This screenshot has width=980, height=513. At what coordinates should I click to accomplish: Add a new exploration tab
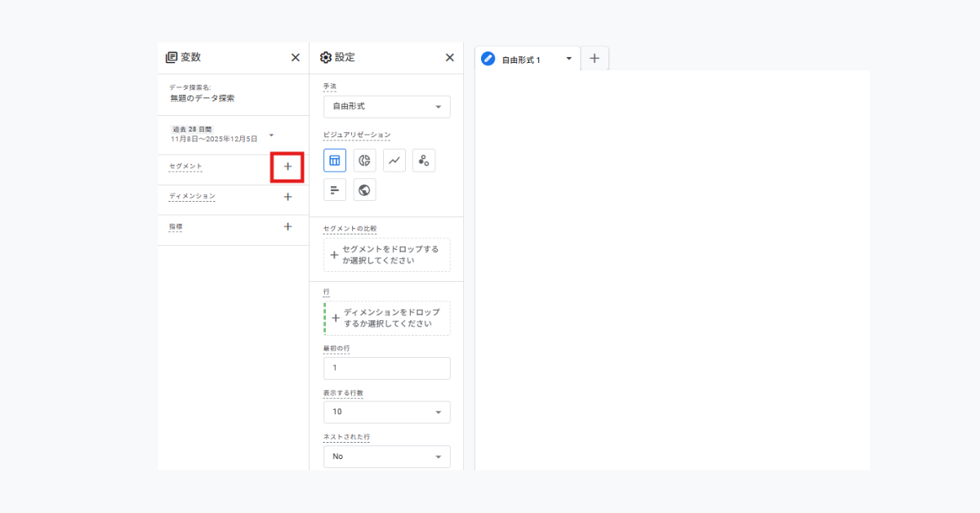(x=595, y=59)
